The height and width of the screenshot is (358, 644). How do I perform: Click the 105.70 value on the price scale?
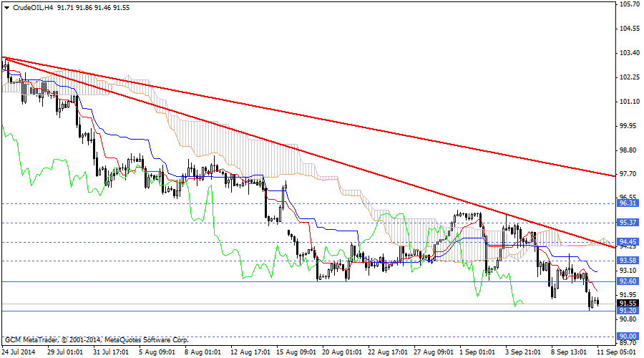[629, 4]
